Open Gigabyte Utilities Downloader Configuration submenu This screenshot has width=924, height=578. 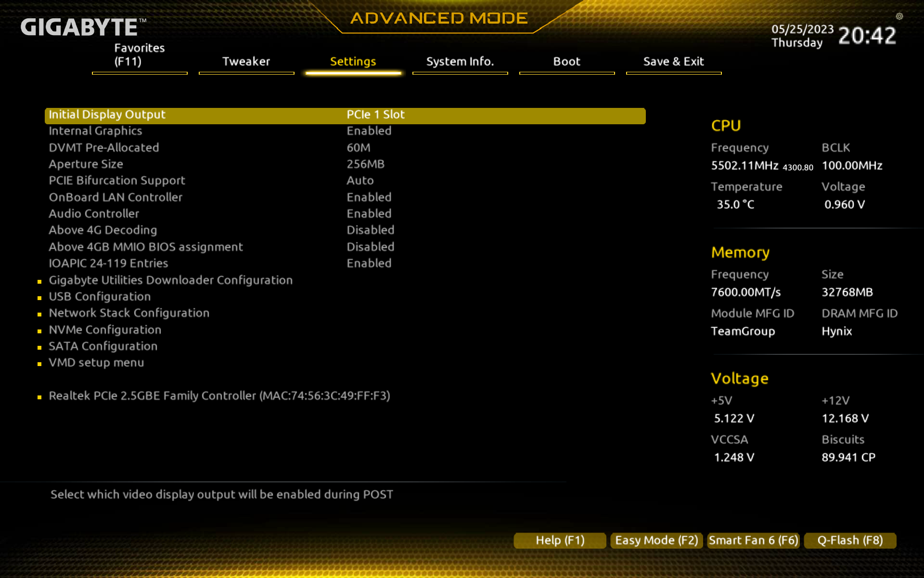[170, 280]
